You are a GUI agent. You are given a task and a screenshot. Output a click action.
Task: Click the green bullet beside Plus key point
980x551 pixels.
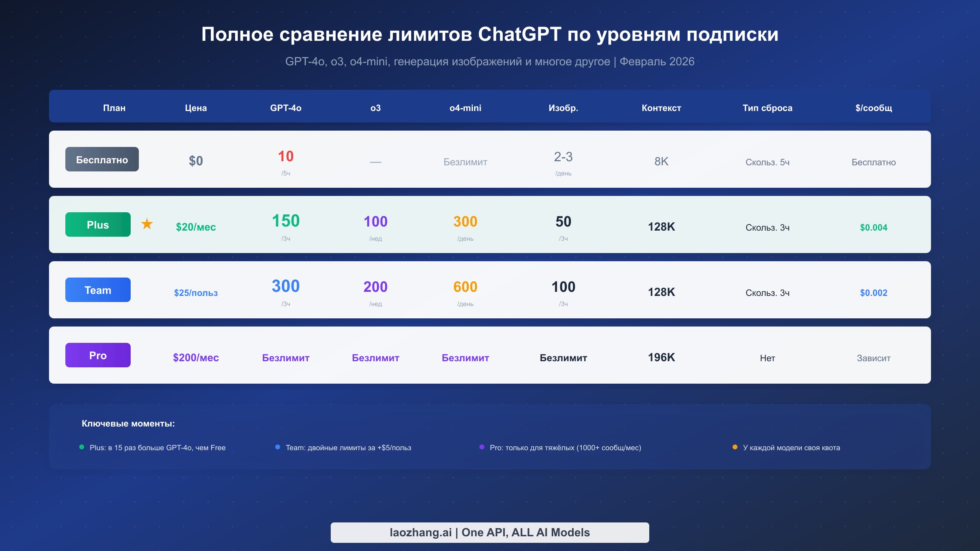pyautogui.click(x=82, y=447)
